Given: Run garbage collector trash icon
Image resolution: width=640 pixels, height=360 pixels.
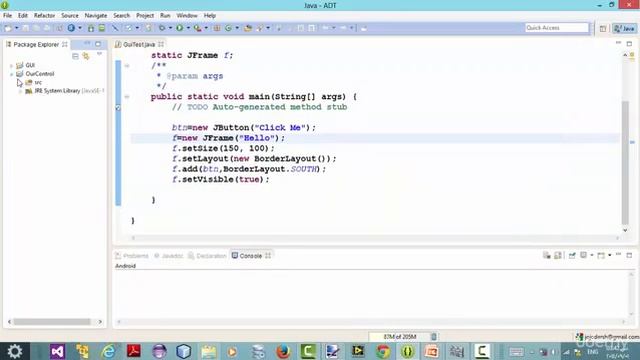Looking at the screenshot, I should [434, 337].
